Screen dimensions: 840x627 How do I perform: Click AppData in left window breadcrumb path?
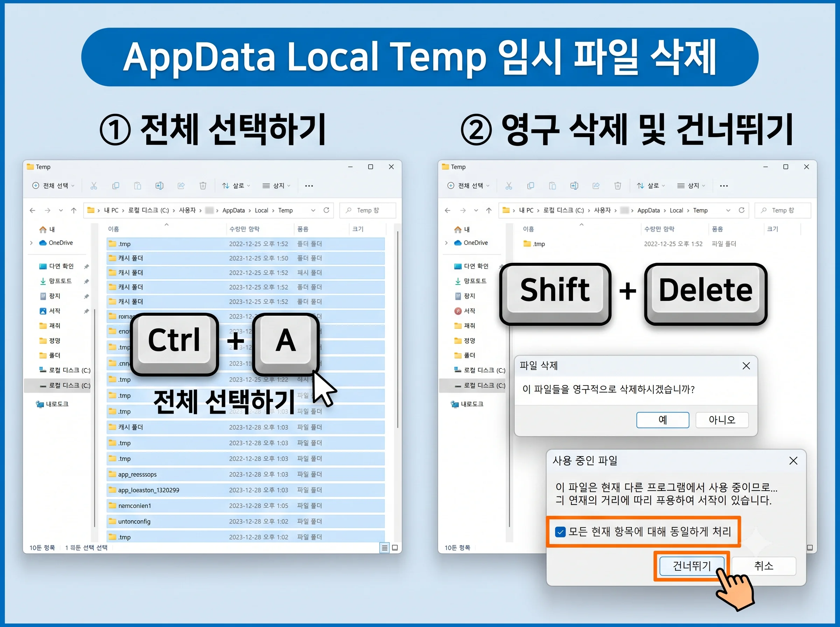click(x=233, y=210)
